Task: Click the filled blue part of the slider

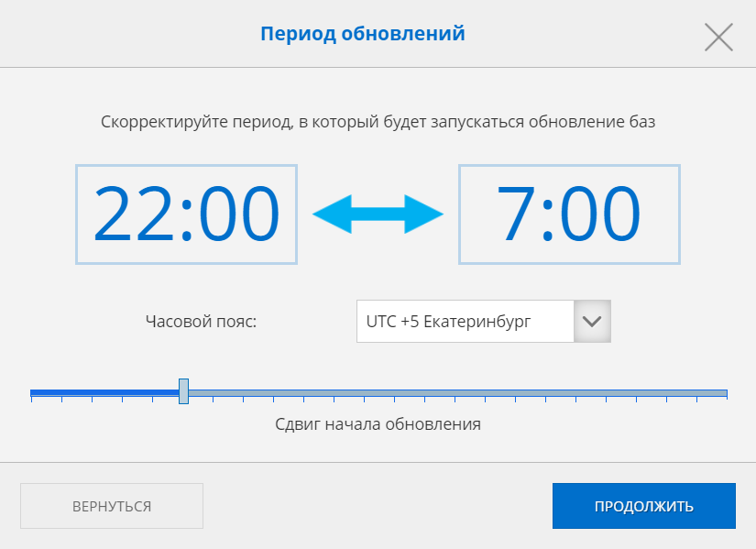Action: point(104,392)
